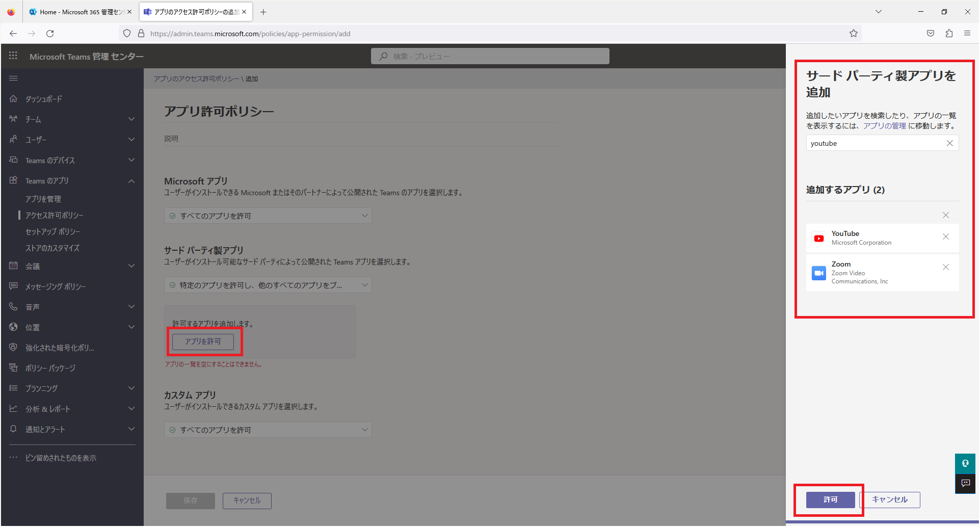Open Setup policies (セットアップ ポリシー)
The width and height of the screenshot is (980, 527).
(x=53, y=231)
